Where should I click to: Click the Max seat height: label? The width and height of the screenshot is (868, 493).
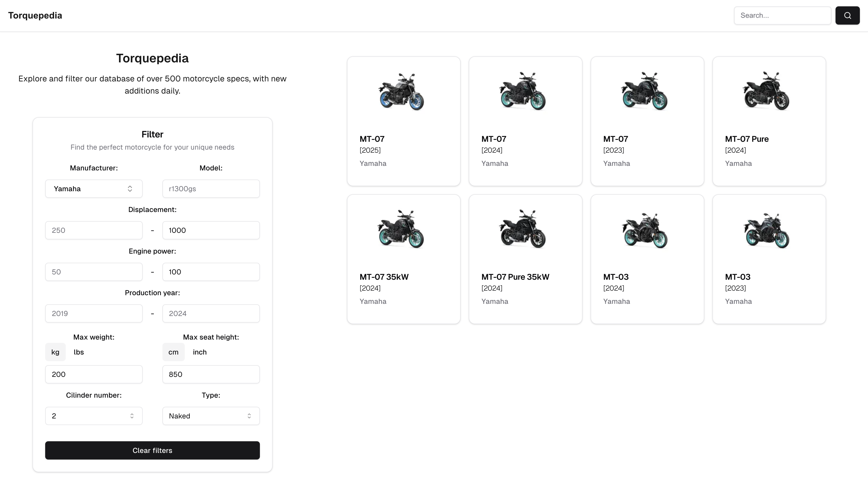[211, 337]
